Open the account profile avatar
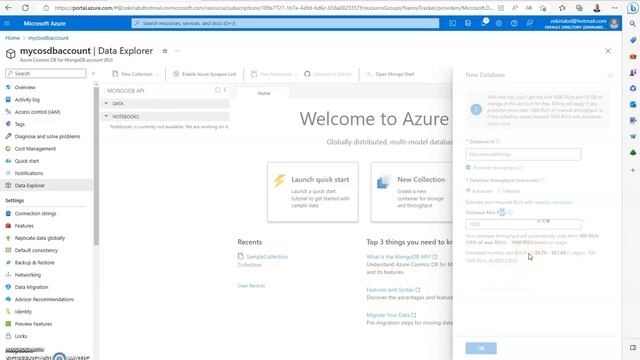Image resolution: width=640 pixels, height=360 pixels. pyautogui.click(x=614, y=24)
